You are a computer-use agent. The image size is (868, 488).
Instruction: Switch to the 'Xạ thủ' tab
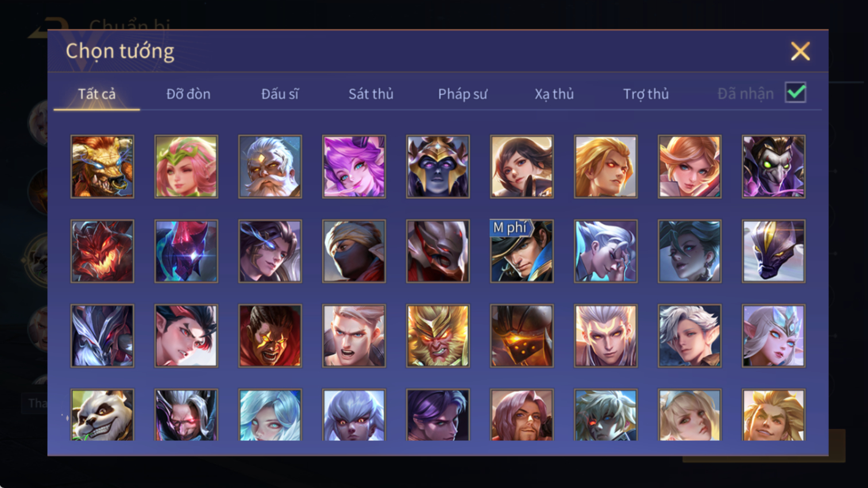pyautogui.click(x=554, y=94)
